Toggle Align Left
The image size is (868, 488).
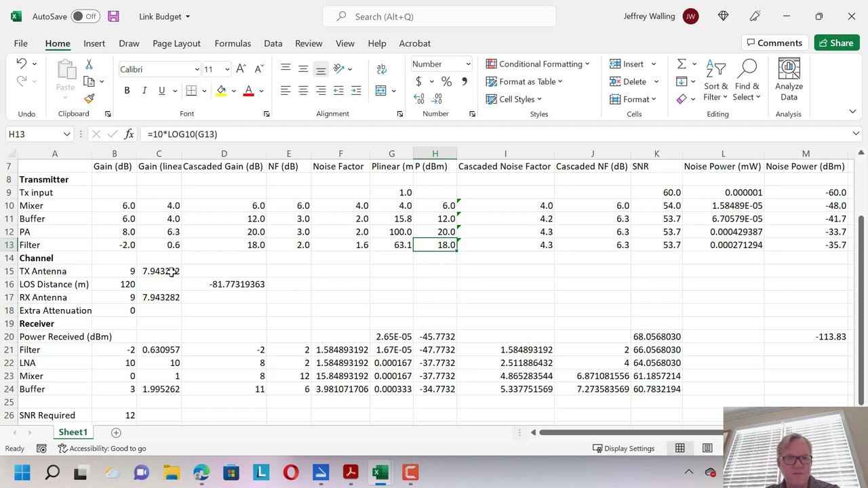(285, 90)
